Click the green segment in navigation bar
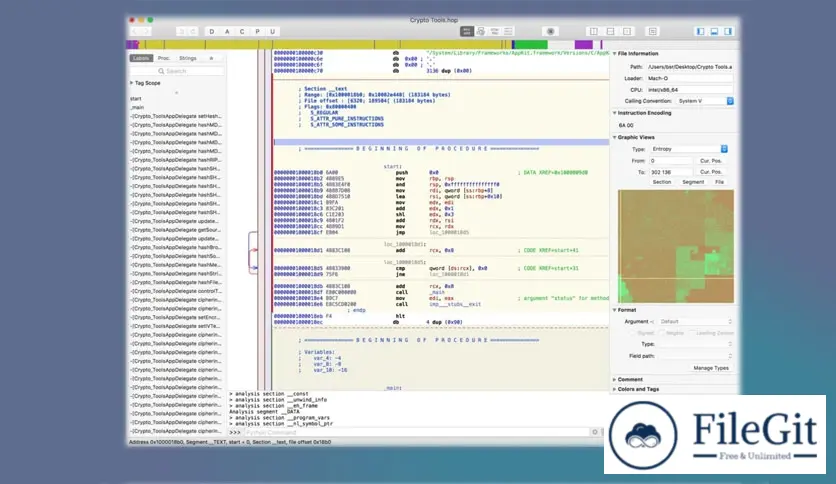 pos(531,45)
